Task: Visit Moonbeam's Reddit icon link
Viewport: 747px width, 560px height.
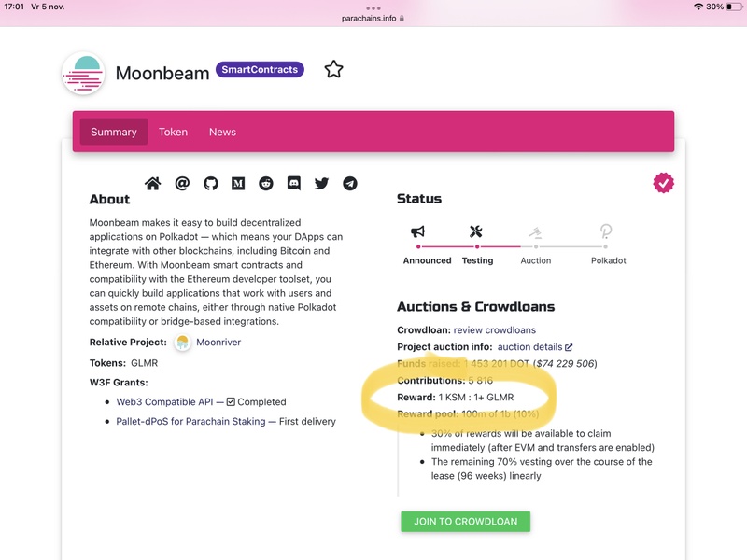Action: (266, 184)
